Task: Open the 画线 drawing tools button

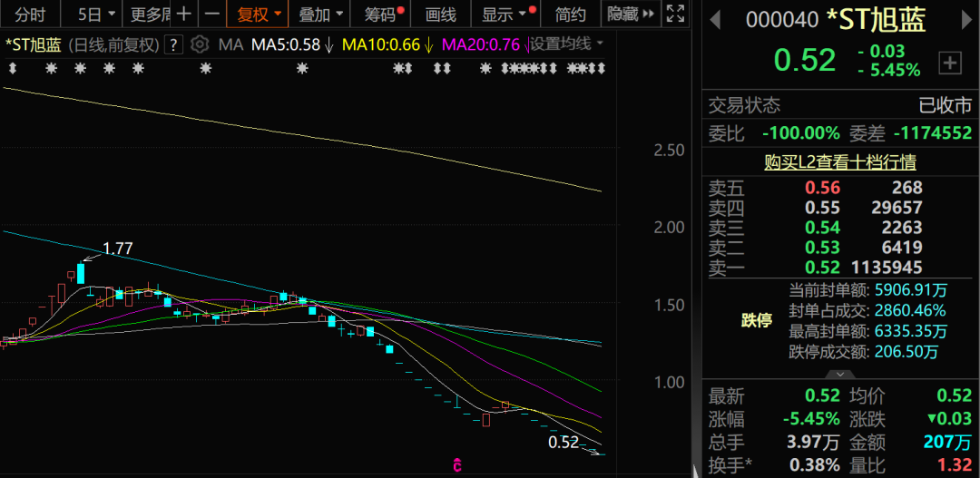Action: point(440,14)
